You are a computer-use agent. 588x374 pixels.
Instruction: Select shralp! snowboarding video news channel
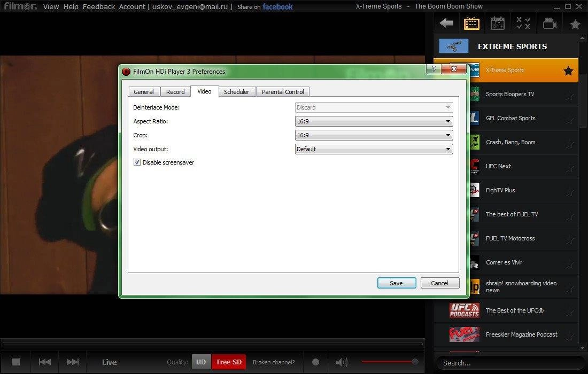[521, 287]
